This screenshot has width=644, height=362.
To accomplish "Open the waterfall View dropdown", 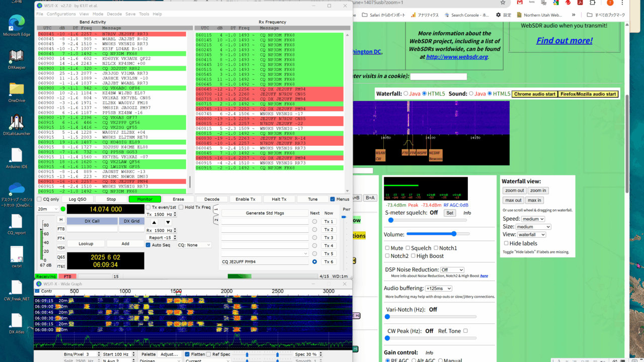I will [x=531, y=234].
